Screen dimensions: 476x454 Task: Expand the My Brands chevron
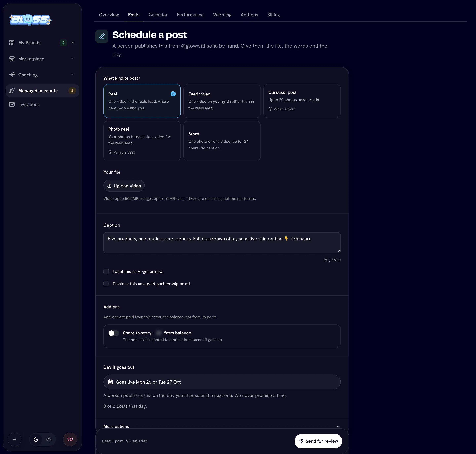[73, 43]
